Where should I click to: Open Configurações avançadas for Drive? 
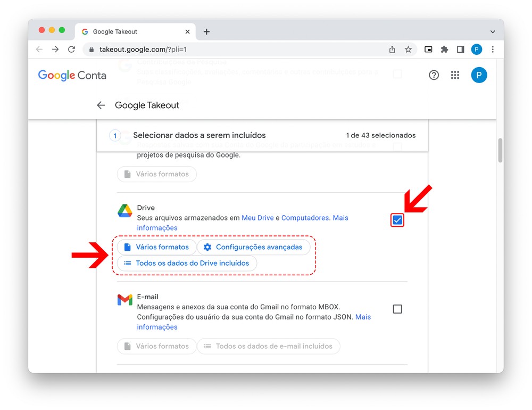(x=253, y=247)
